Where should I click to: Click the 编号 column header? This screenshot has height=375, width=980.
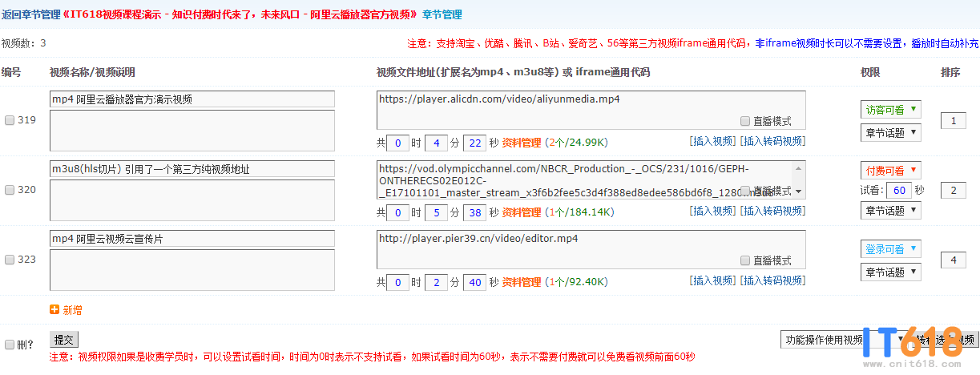pos(12,72)
